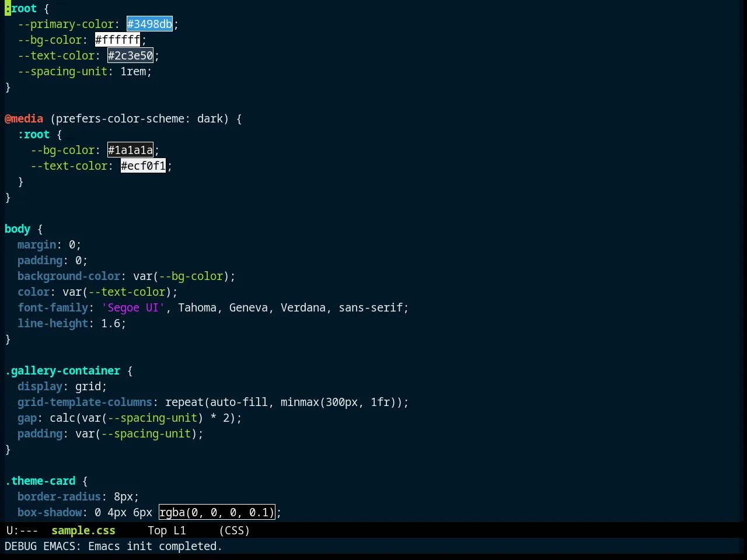
Task: Click the padding property in body
Action: tap(40, 260)
